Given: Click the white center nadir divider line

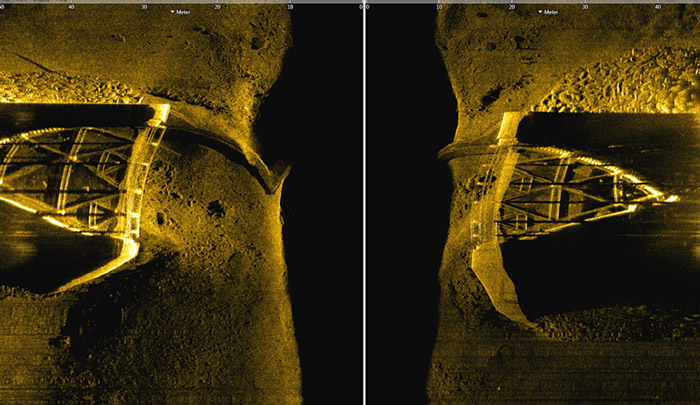Looking at the screenshot, I should [x=364, y=200].
